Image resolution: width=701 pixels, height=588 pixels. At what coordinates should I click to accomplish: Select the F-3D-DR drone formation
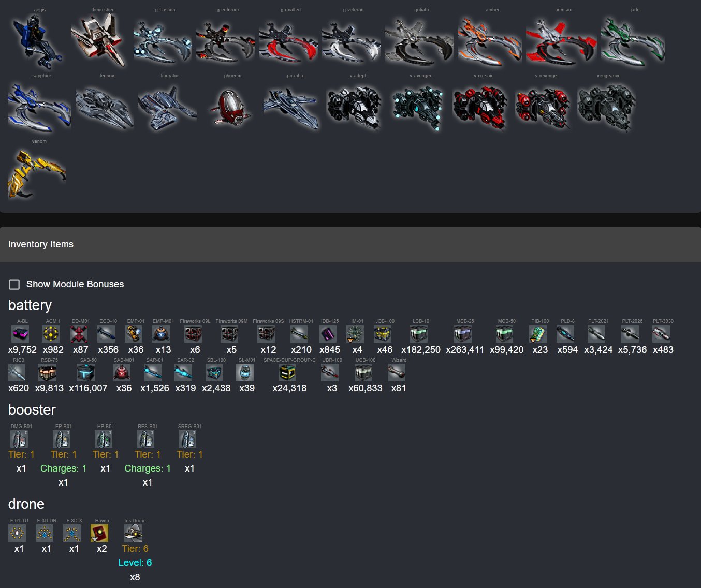click(45, 533)
